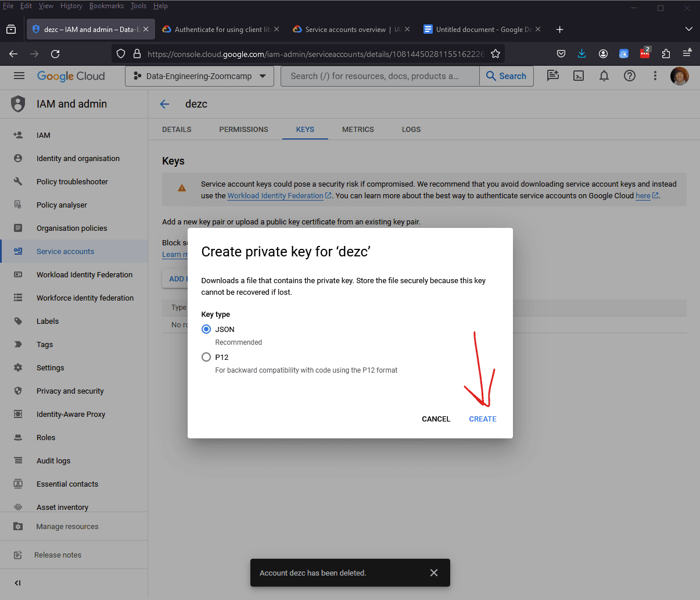Reload the page with refresh button

click(x=55, y=53)
